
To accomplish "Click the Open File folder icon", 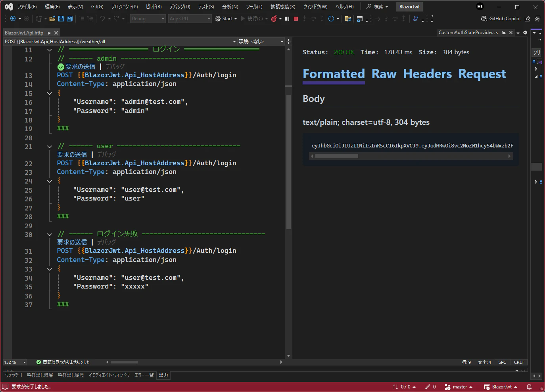I will [x=52, y=19].
